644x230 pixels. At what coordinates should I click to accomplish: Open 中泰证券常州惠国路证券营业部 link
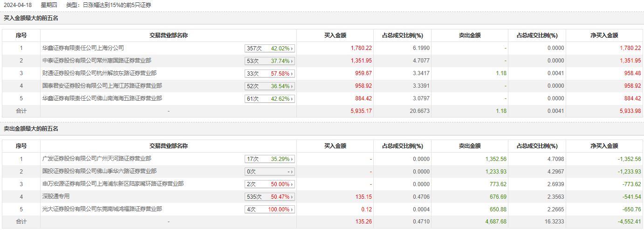click(x=96, y=61)
